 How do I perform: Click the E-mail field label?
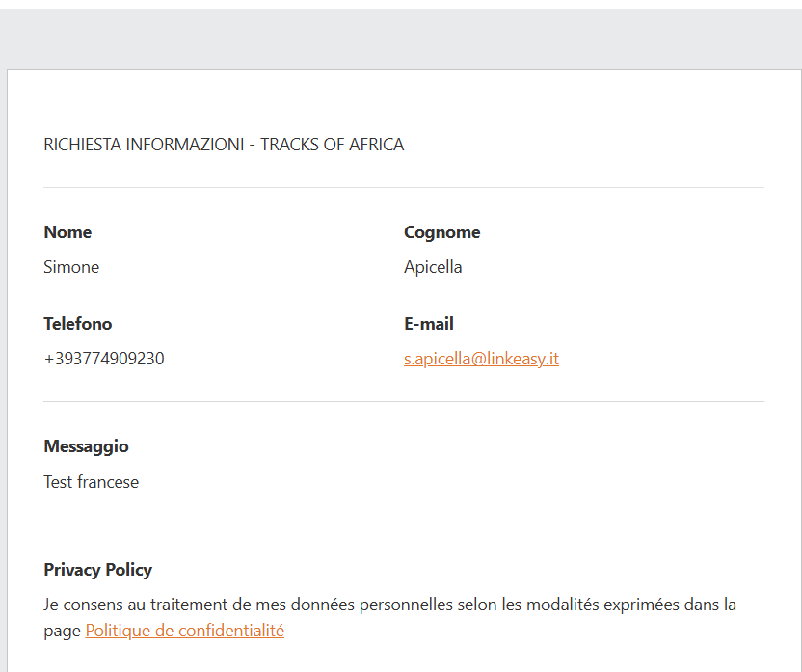(429, 324)
